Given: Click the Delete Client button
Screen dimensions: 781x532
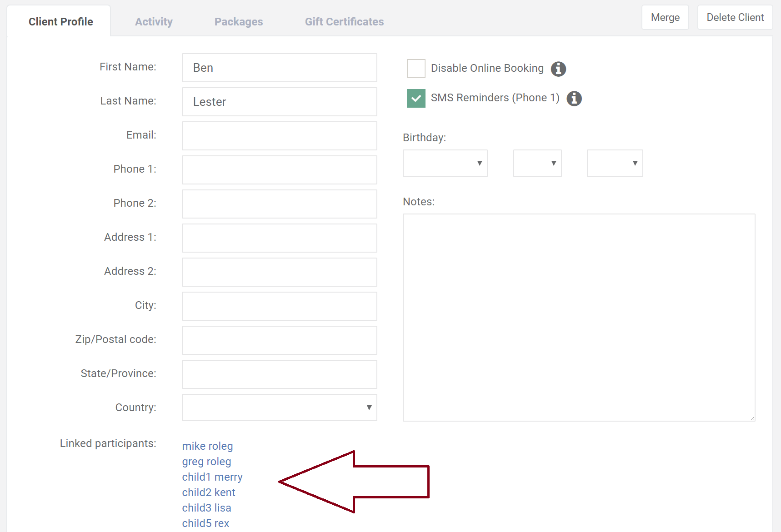Looking at the screenshot, I should tap(735, 17).
